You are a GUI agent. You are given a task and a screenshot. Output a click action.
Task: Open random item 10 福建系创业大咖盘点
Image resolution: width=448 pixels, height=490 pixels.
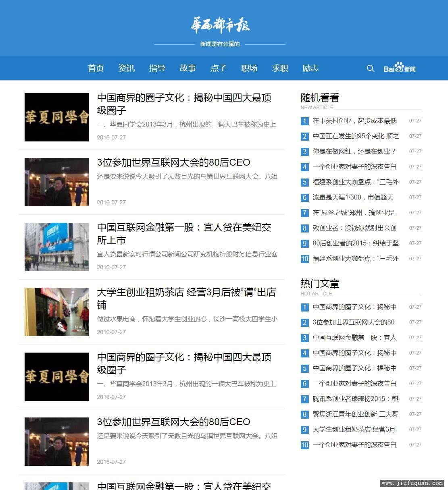point(356,258)
